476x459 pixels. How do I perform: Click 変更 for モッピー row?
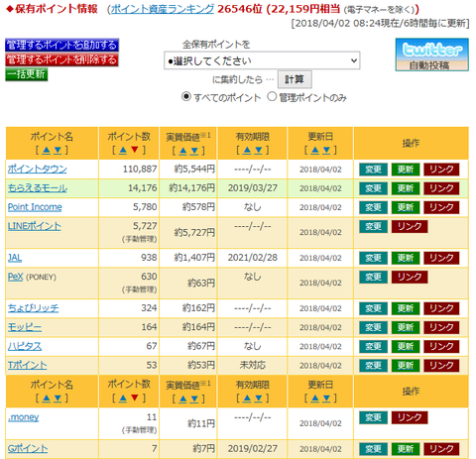[x=373, y=327]
